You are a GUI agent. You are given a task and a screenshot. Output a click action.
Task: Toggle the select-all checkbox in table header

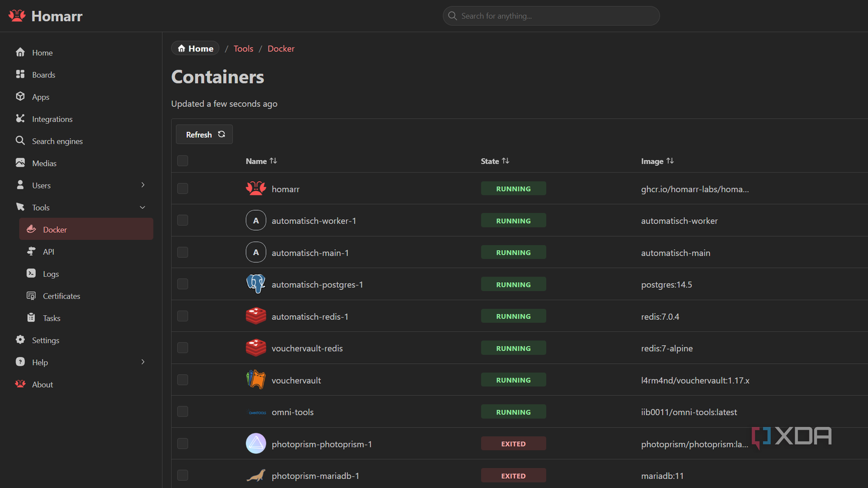tap(182, 161)
